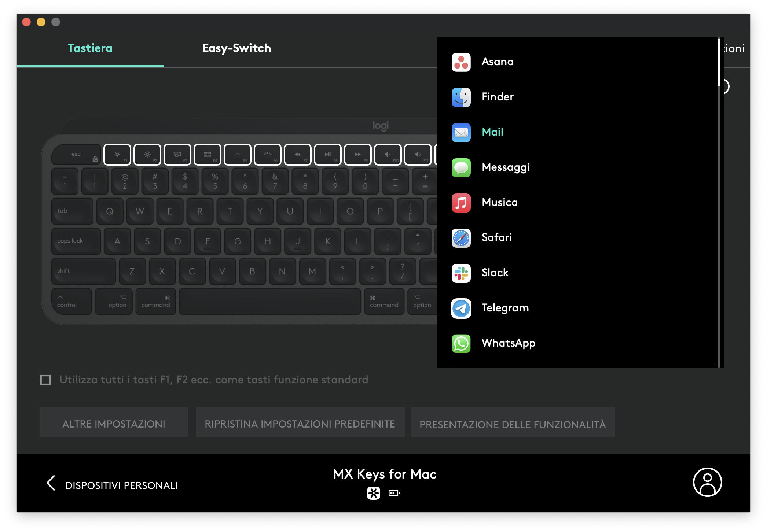Select the F4 Launchpad key

pos(208,155)
